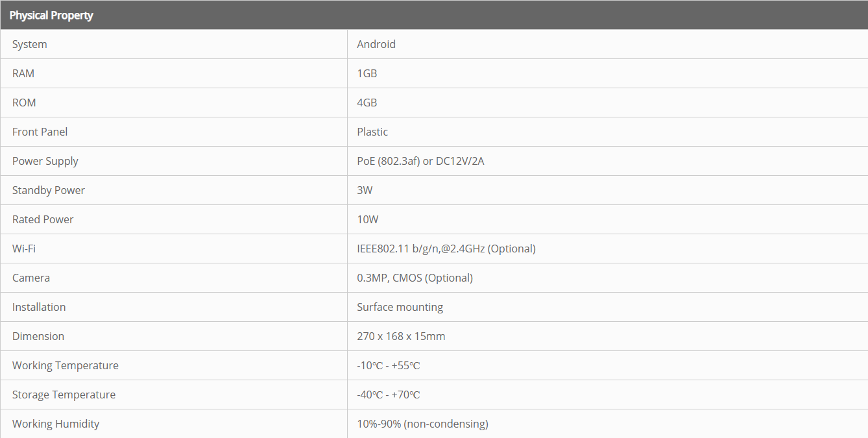Select the PoE (802.3af) or DC12V/2A text
This screenshot has width=868, height=438.
point(420,161)
